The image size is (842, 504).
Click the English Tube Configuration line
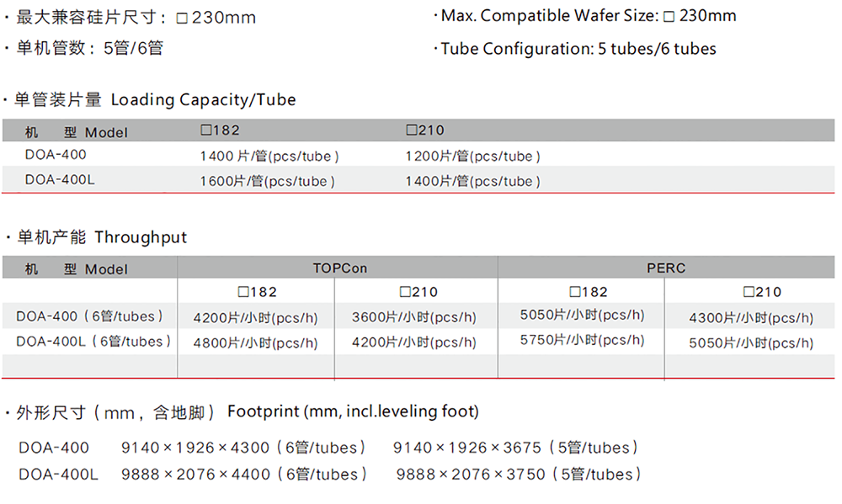578,49
